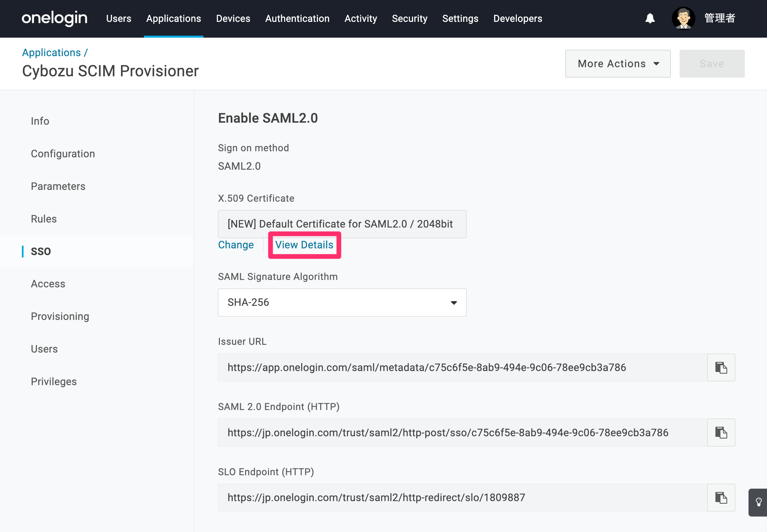Click View Details for the certificate
767x532 pixels.
coord(304,245)
